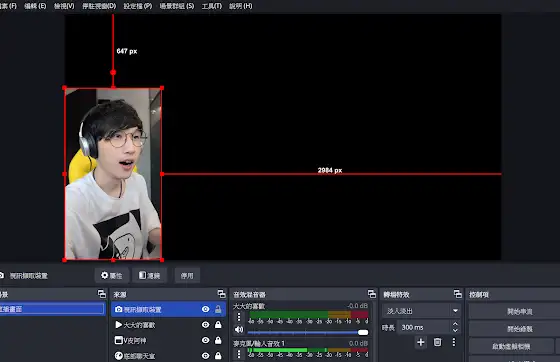Image resolution: width=560 pixels, height=362 pixels.
Task: Mute the first audio mixer track speaker
Action: (239, 330)
